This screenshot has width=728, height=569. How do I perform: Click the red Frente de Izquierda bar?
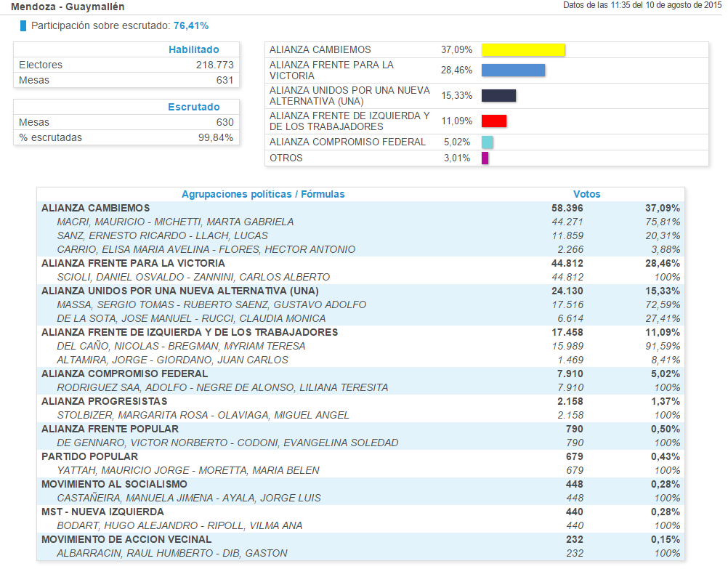coord(494,121)
